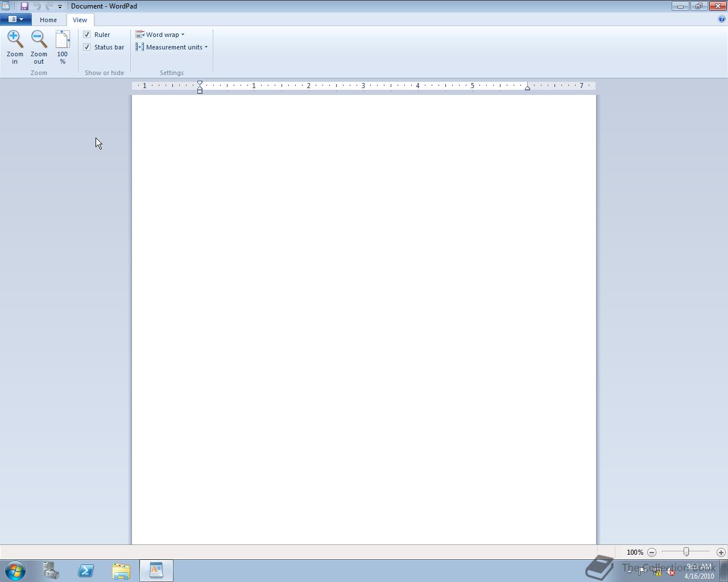Uncheck the Ruler checkbox
Viewport: 728px width, 582px height.
(87, 35)
